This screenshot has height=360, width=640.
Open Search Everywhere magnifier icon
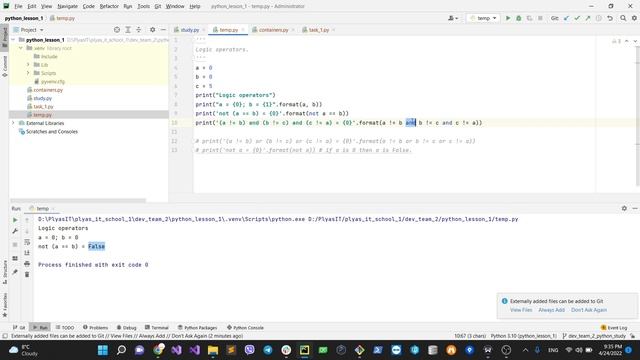(x=623, y=18)
